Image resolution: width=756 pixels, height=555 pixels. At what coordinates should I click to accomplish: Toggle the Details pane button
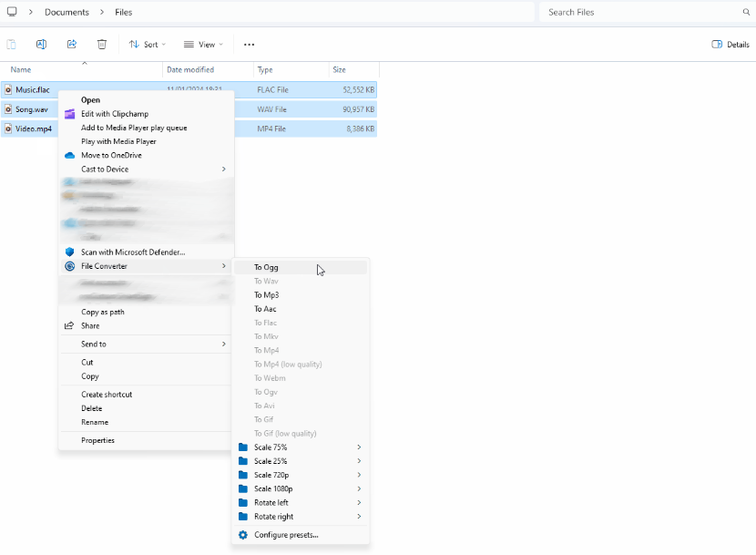pos(730,44)
